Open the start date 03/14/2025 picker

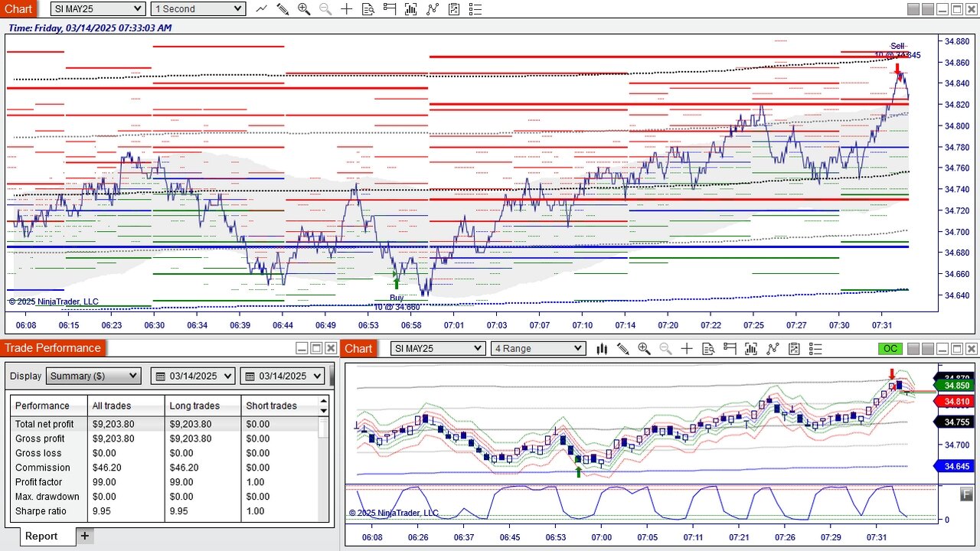coord(194,376)
